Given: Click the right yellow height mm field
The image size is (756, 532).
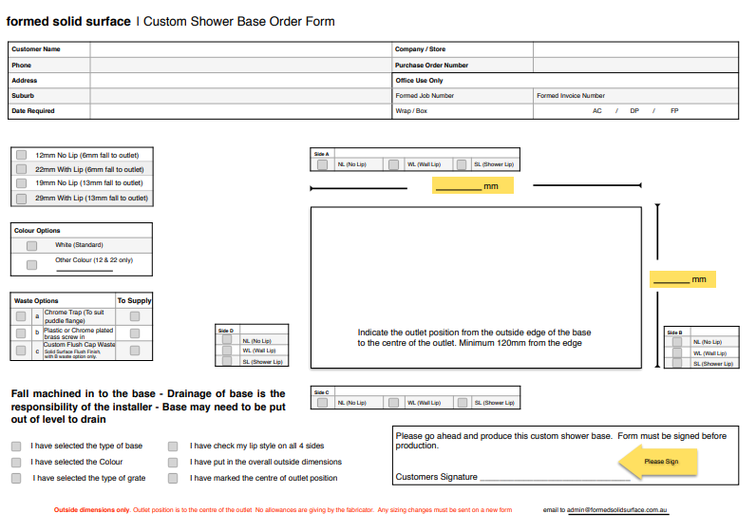Looking at the screenshot, I should [682, 279].
